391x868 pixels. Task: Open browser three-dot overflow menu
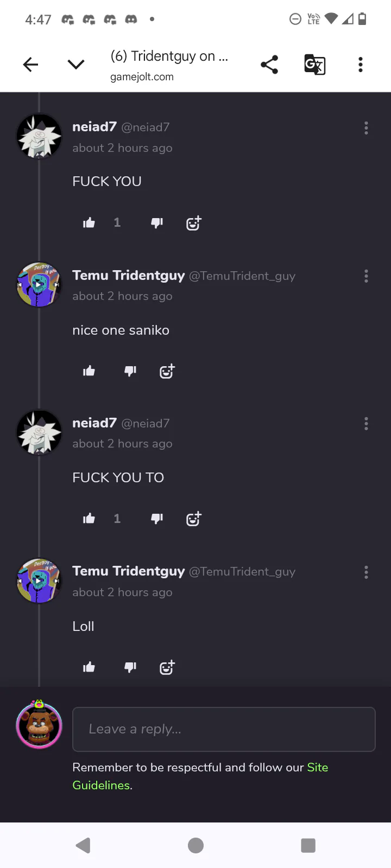coord(361,65)
